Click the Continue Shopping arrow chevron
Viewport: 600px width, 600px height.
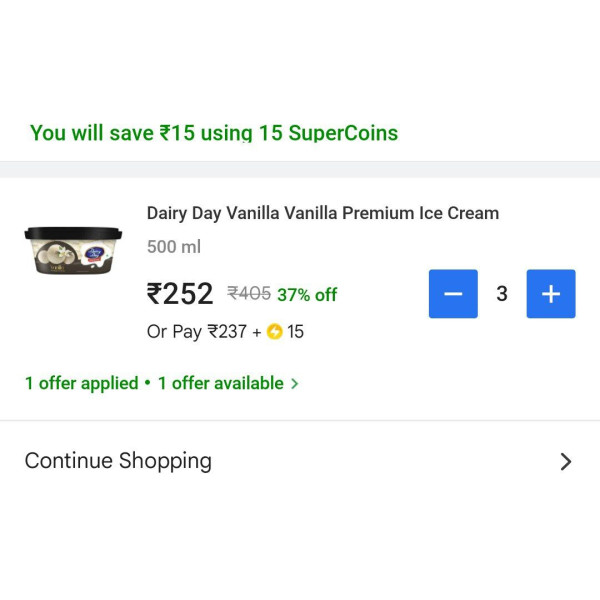point(566,461)
